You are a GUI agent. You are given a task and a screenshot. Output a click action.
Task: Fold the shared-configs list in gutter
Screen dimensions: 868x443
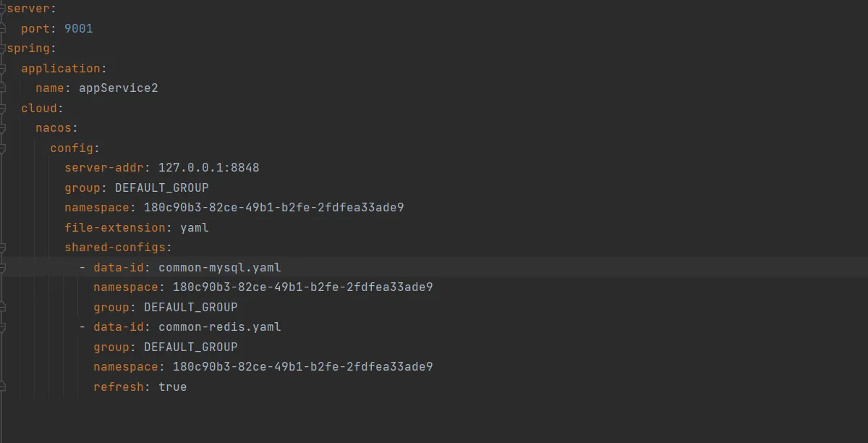click(2, 248)
